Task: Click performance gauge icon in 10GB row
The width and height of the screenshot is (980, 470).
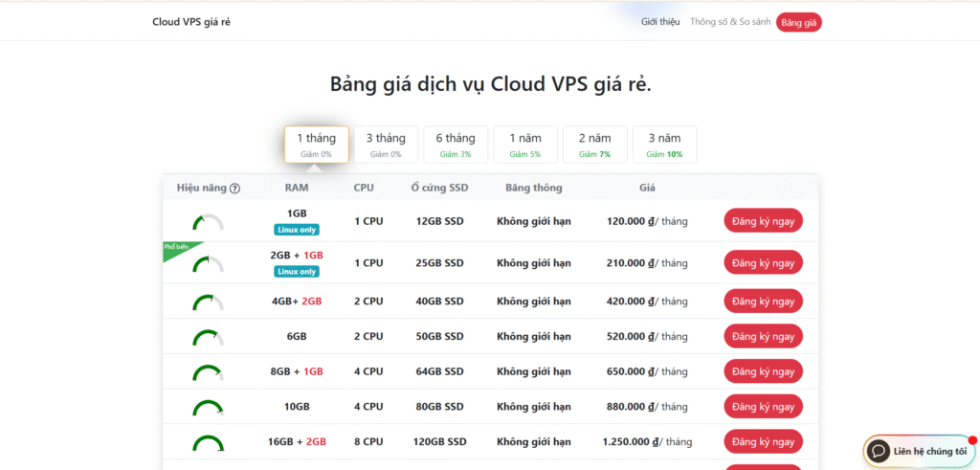Action: pos(208,408)
